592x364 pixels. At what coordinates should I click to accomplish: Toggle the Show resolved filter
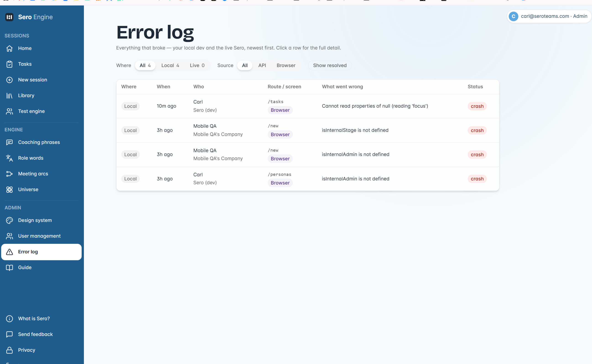tap(330, 65)
